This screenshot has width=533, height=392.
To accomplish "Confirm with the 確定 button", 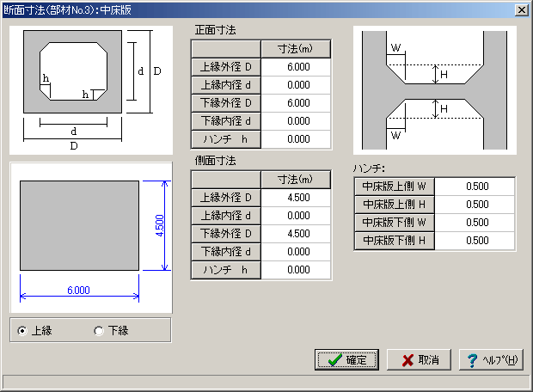I will click(x=346, y=359).
